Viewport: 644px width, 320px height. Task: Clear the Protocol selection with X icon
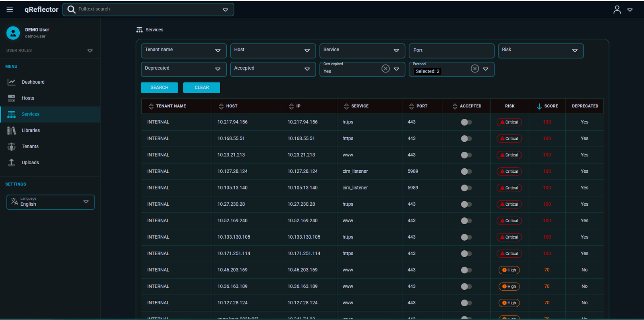coord(475,68)
